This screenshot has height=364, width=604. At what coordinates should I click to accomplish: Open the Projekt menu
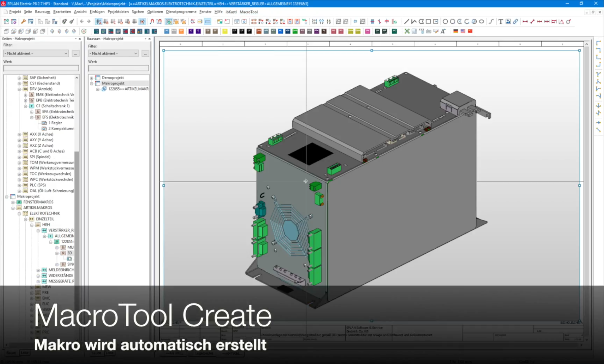tap(15, 12)
